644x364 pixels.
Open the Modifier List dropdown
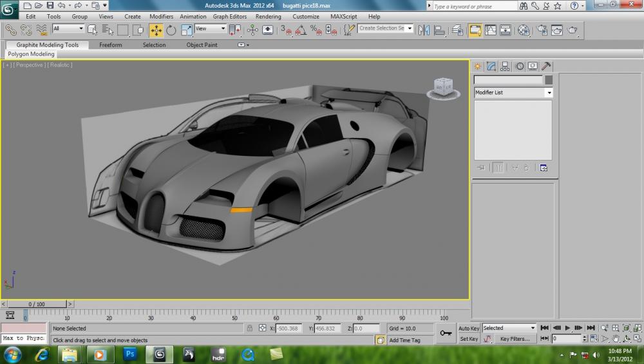[x=513, y=92]
